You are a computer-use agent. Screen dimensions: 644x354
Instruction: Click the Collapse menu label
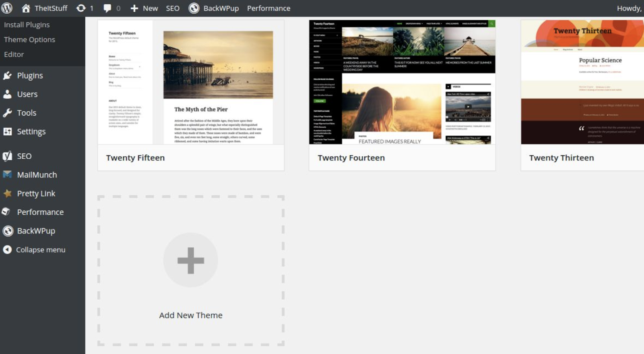(41, 250)
